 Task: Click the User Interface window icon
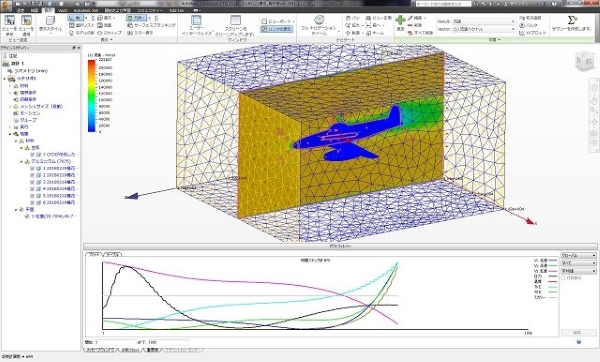tap(196, 21)
